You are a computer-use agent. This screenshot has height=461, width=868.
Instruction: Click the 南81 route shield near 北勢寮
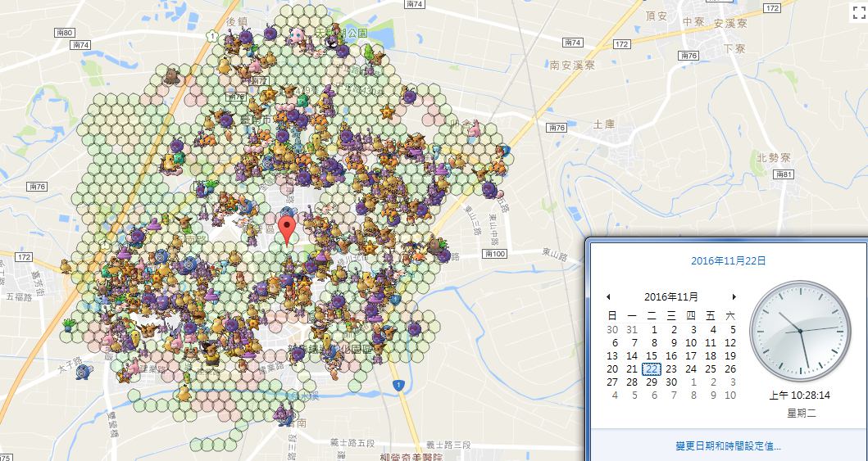point(782,174)
